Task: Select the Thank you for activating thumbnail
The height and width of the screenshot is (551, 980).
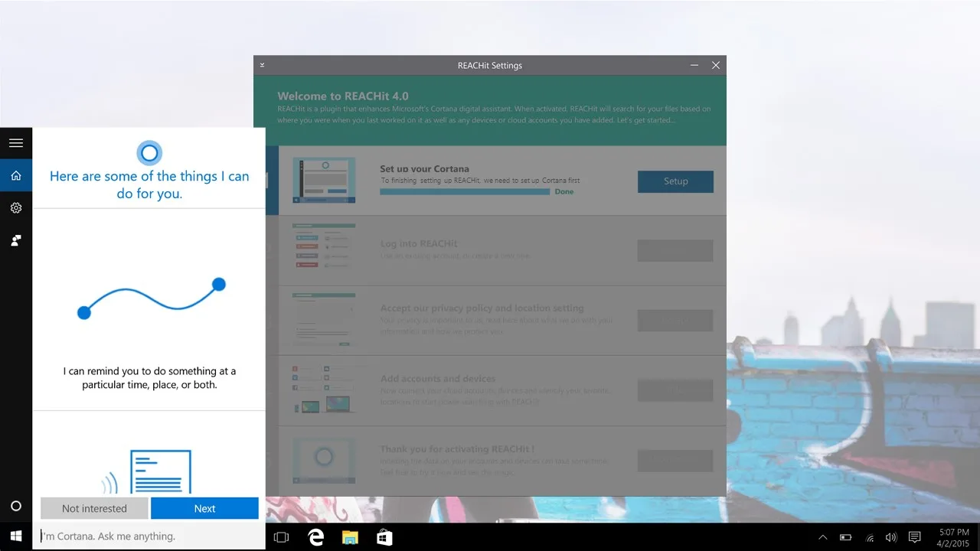Action: (324, 461)
